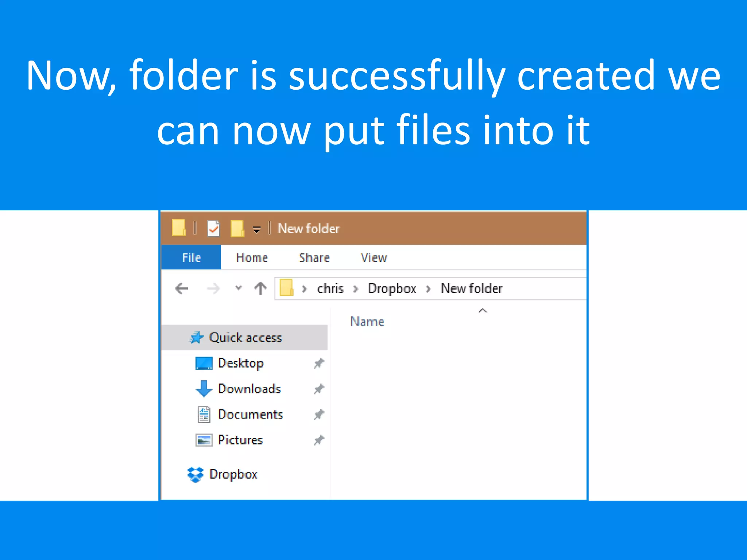Image resolution: width=747 pixels, height=560 pixels.
Task: Select Quick access in the navigation pane
Action: pyautogui.click(x=244, y=338)
